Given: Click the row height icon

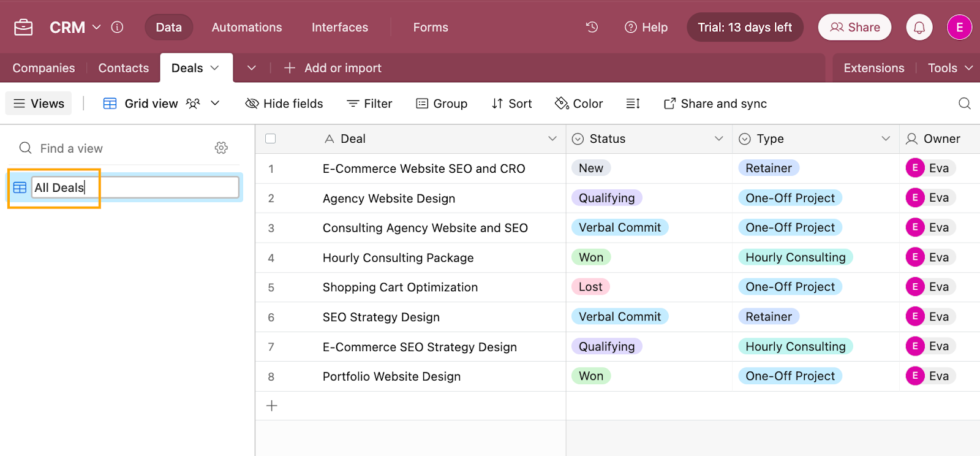Looking at the screenshot, I should point(633,104).
